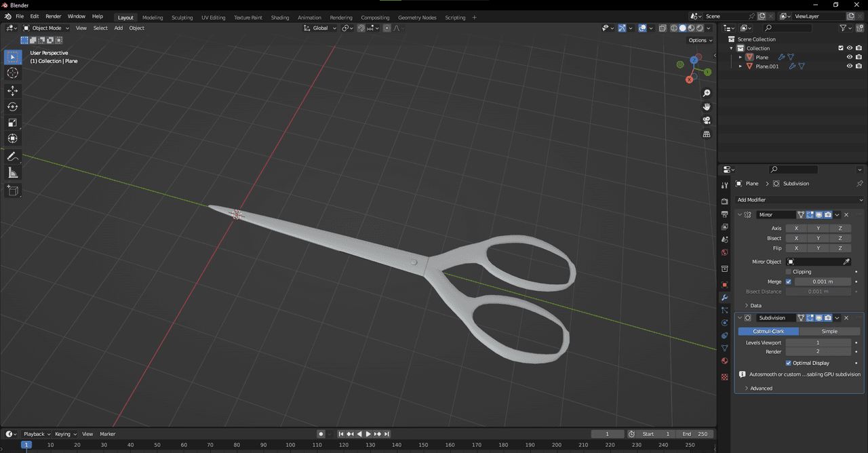Switch to orthographic view via grid icon
Viewport: 868px width, 453px height.
pyautogui.click(x=707, y=134)
